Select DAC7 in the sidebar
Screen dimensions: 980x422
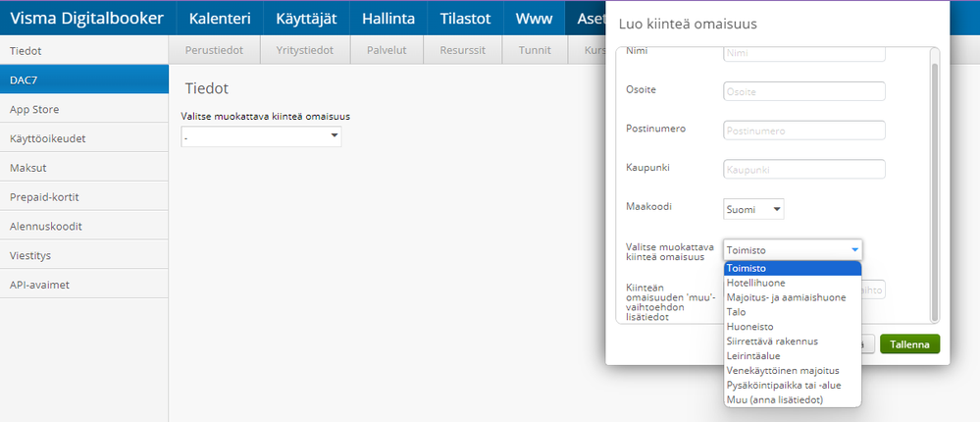pos(84,80)
